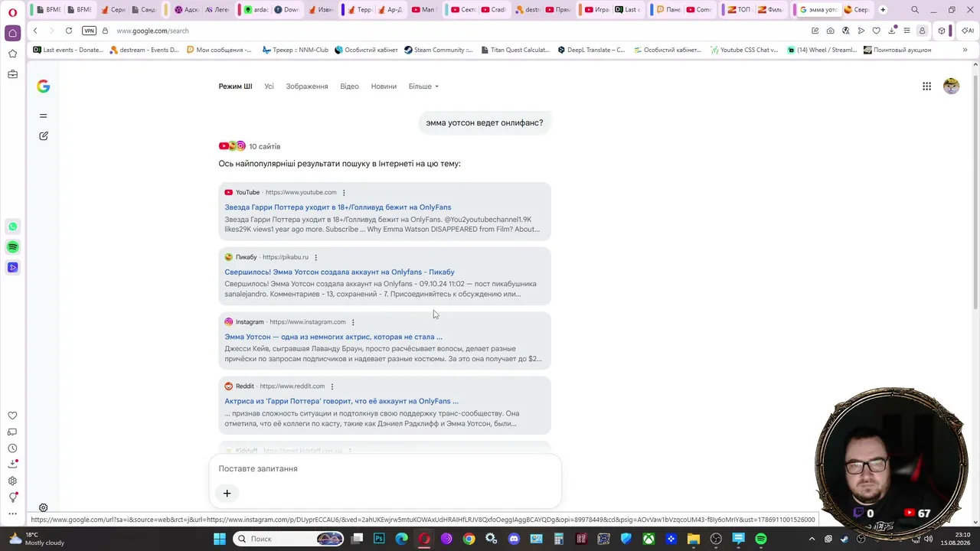The image size is (980, 551).
Task: Add attachment with the plus button
Action: click(227, 494)
